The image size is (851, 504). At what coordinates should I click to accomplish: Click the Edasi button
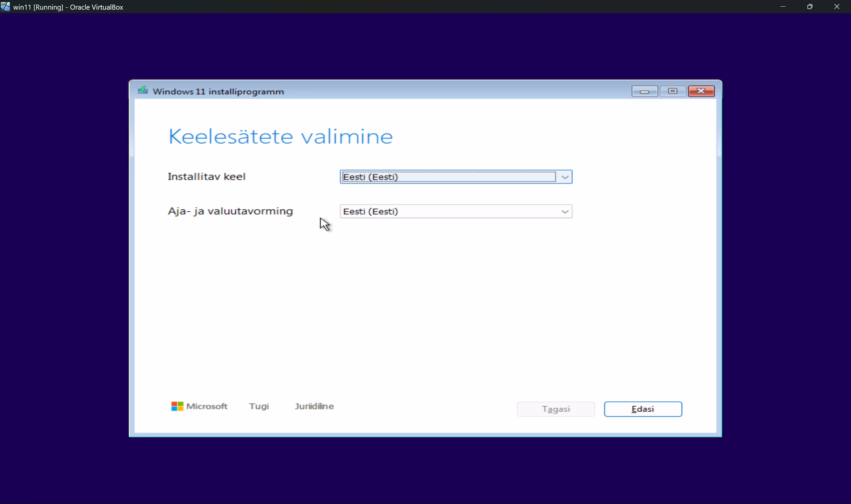(643, 409)
